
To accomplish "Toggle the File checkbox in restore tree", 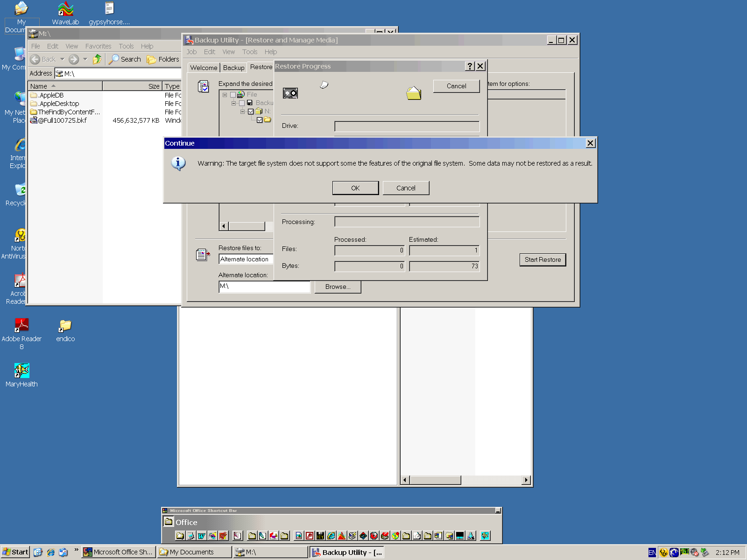I will click(233, 95).
